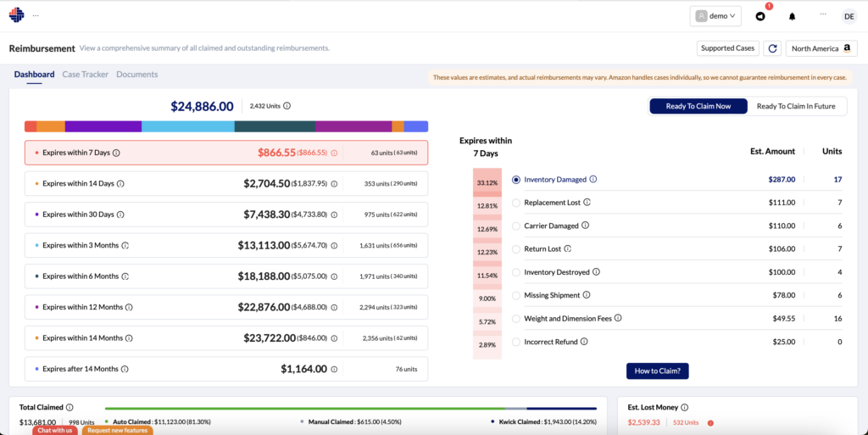Click the Chat with us button
The width and height of the screenshot is (868, 435).
click(55, 431)
